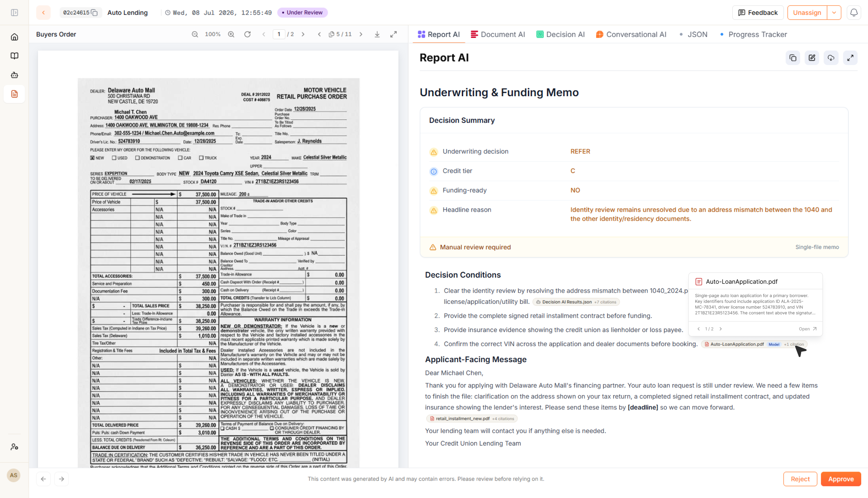Open the Auto-LoanApplication.pdf citation chip

tap(754, 344)
